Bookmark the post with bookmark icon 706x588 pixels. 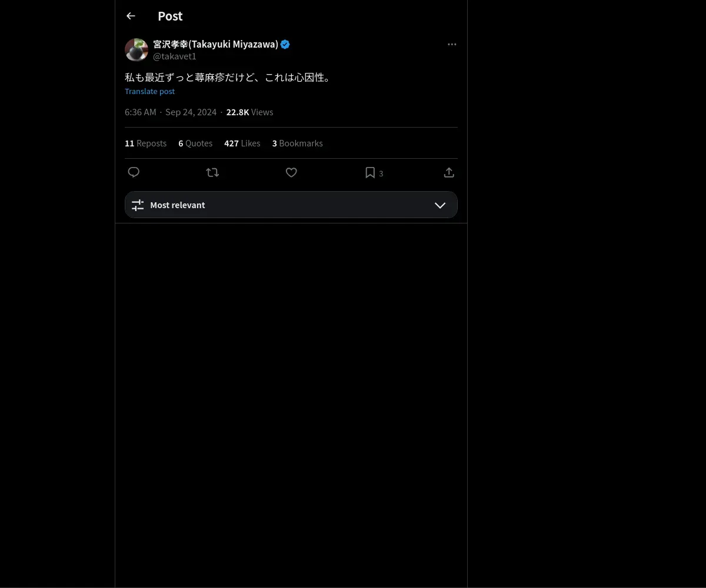[x=370, y=172]
